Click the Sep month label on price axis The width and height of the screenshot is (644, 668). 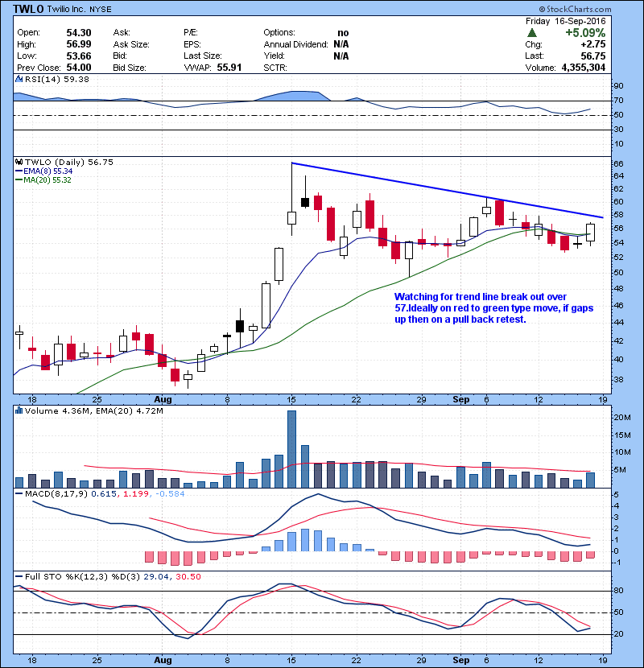point(460,400)
